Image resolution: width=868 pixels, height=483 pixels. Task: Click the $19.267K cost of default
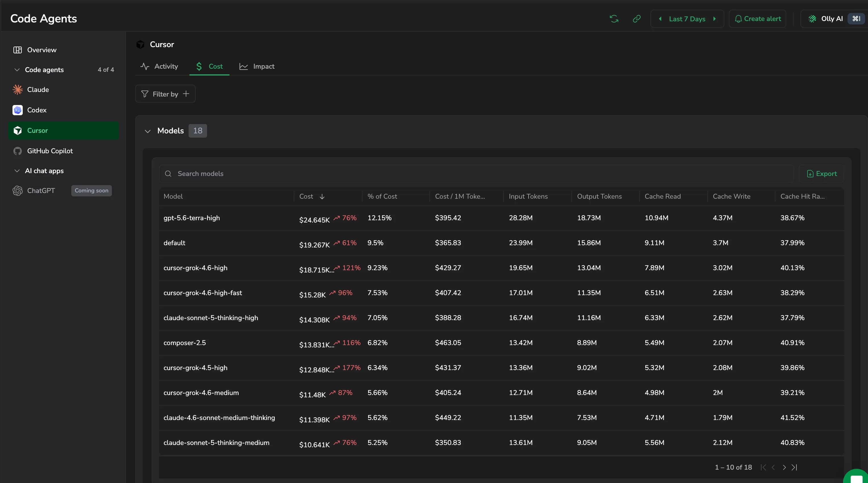pyautogui.click(x=314, y=245)
